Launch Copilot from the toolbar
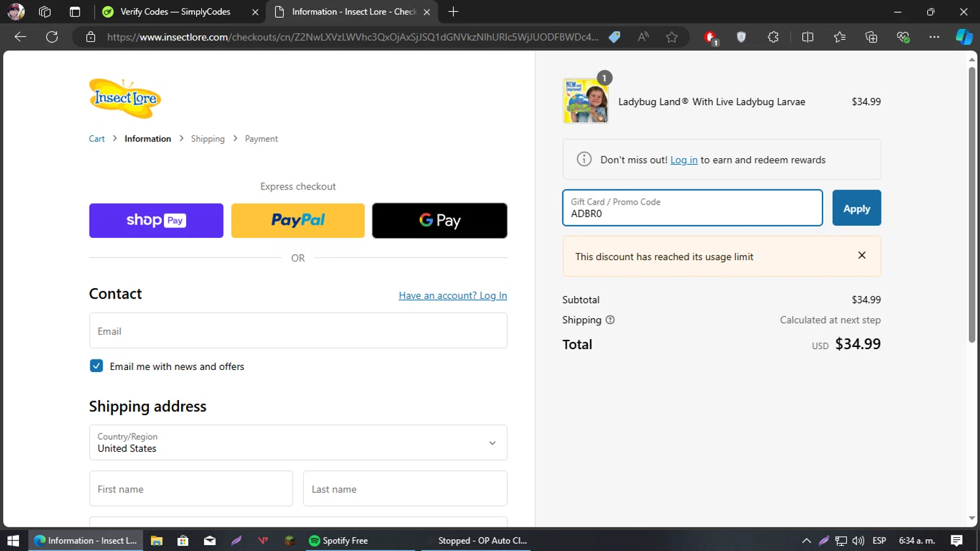This screenshot has height=551, width=980. coord(964,37)
